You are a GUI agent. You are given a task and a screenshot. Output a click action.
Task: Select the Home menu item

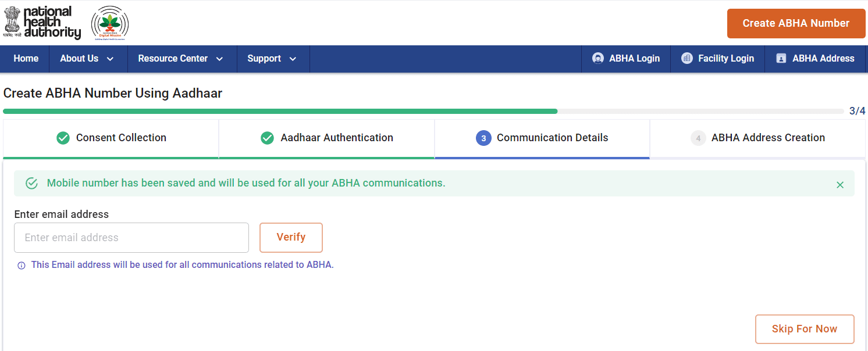pos(26,58)
